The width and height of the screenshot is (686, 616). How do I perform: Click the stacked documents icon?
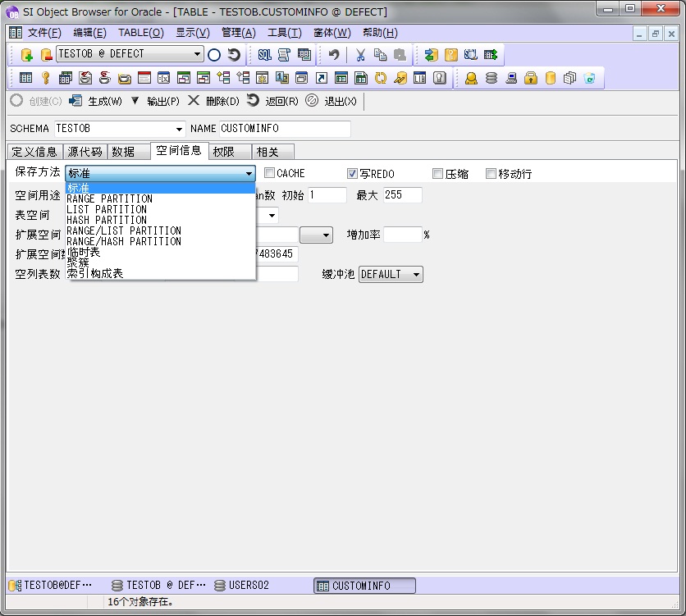[x=569, y=78]
